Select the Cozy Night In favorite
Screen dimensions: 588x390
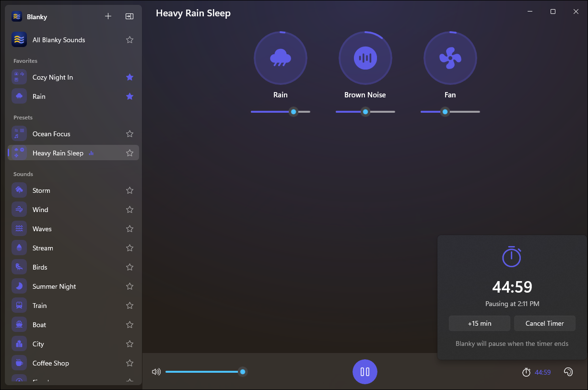click(73, 77)
